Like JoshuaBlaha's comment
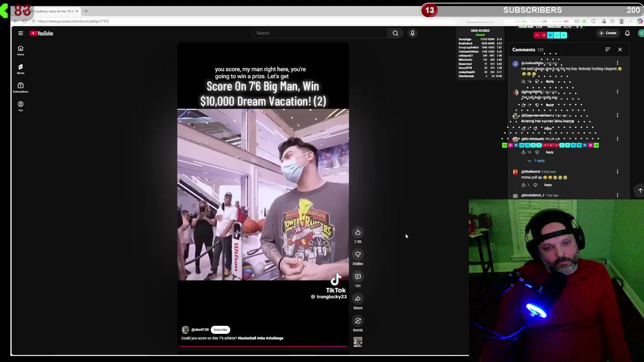 523,81
